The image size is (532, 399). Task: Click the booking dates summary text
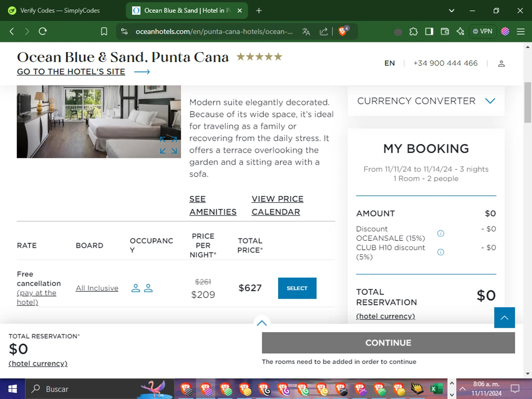[x=426, y=174]
